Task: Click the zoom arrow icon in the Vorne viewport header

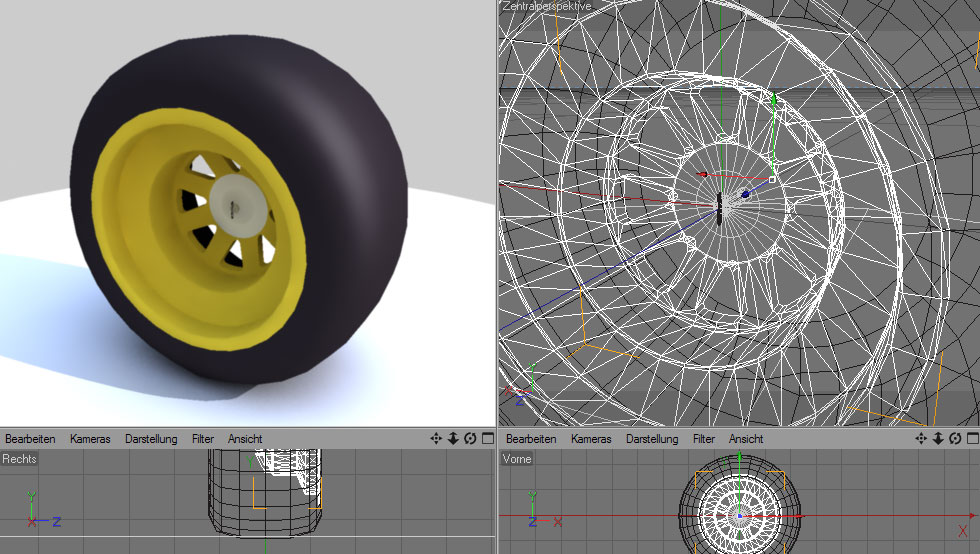Action: tap(939, 439)
